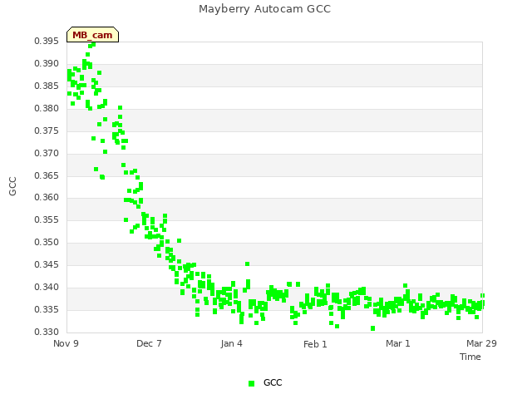Viewport: 532px width, 399px height.
Task: Click the y-axis label 0.360
Action: [x=47, y=197]
